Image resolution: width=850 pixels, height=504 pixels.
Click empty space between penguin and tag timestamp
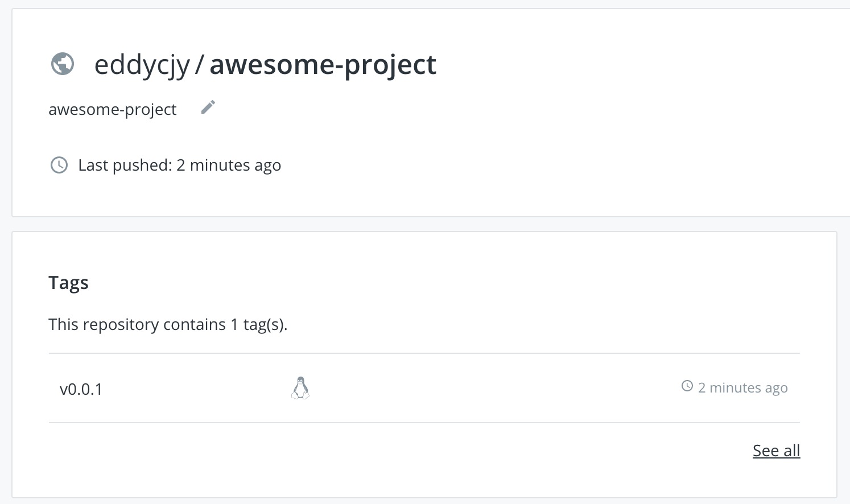click(x=495, y=388)
